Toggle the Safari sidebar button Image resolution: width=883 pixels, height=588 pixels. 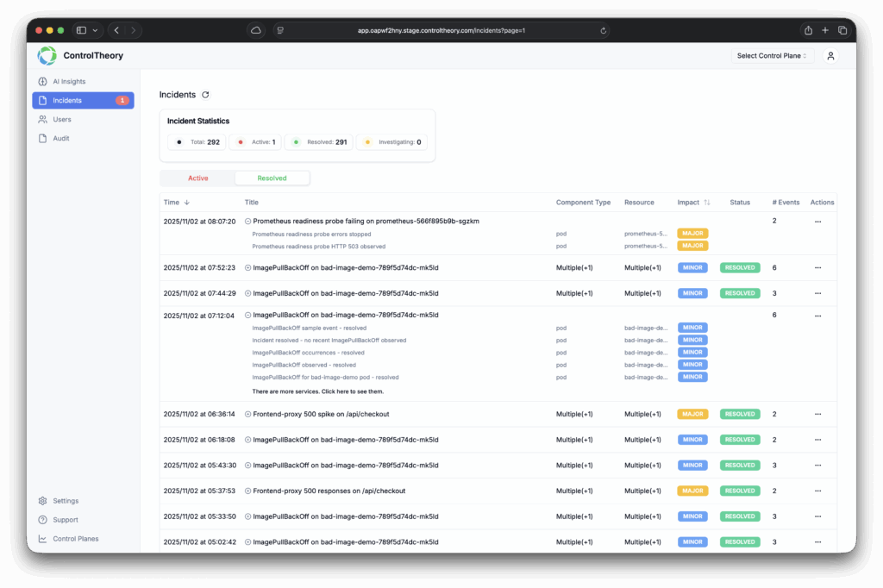pyautogui.click(x=81, y=30)
